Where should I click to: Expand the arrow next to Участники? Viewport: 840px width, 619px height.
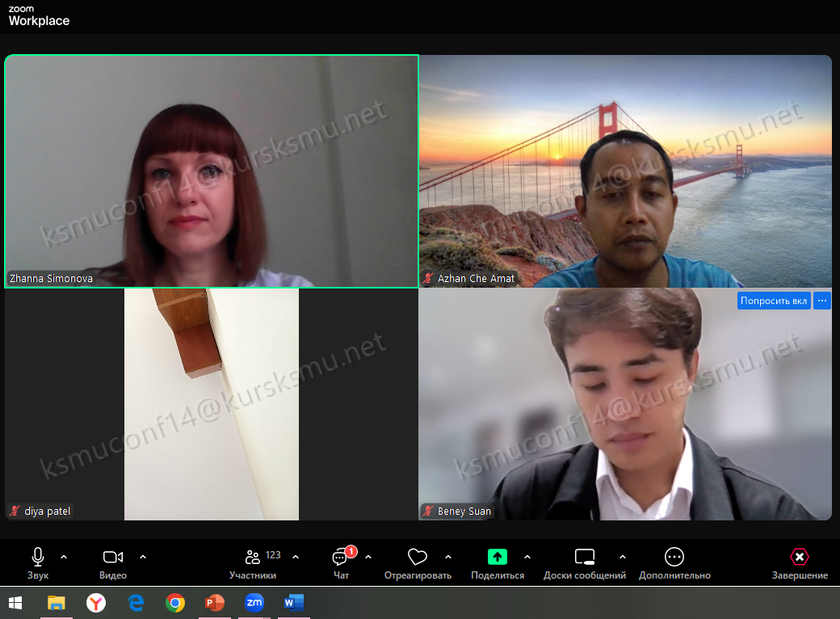pos(296,556)
